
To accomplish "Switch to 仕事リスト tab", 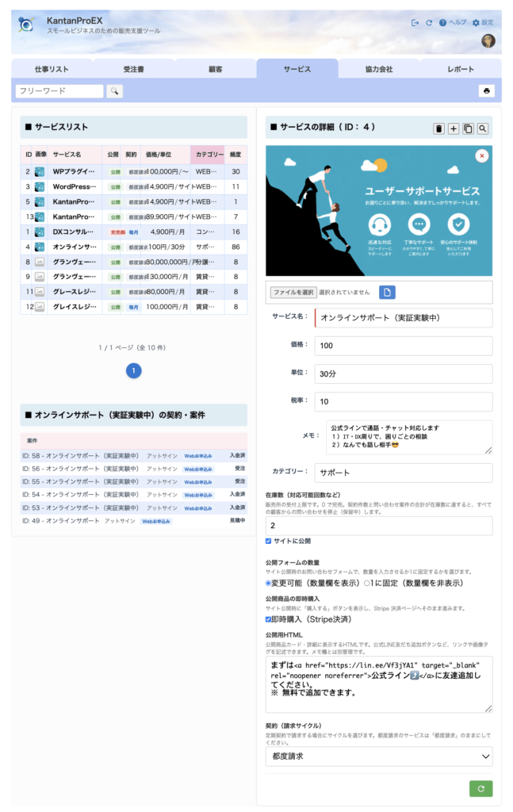I will click(x=52, y=69).
